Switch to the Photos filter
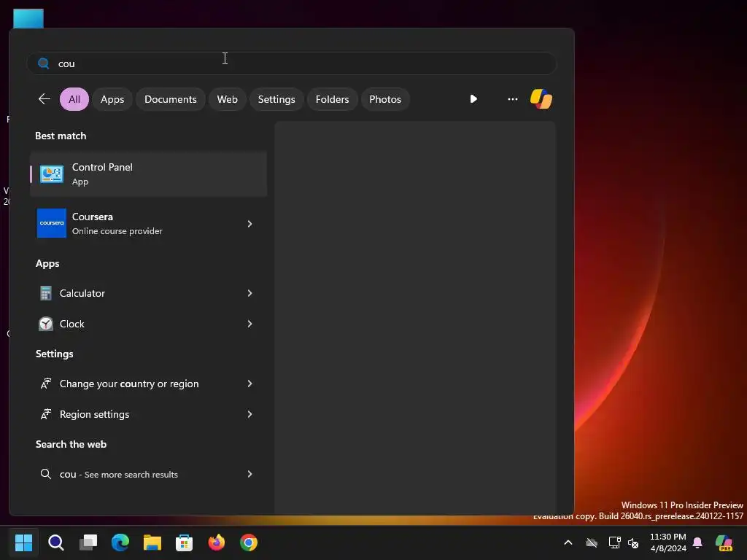This screenshot has height=560, width=747. [385, 99]
